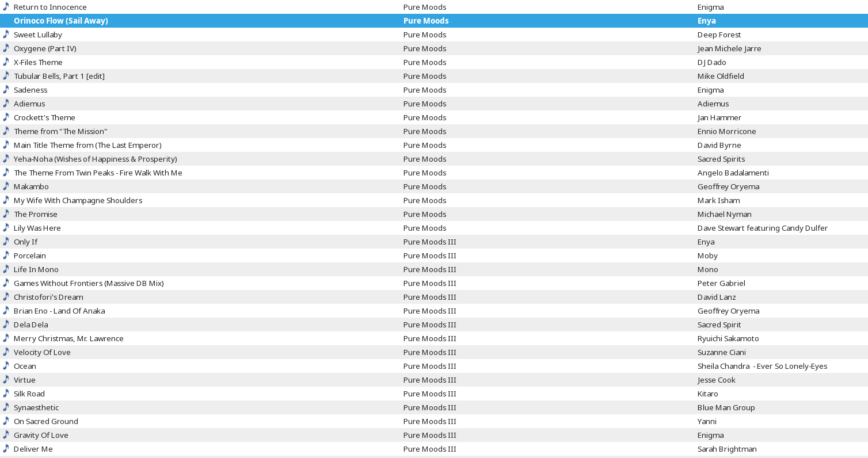Select the Porcelain track title
The width and height of the screenshot is (868, 458).
point(30,255)
